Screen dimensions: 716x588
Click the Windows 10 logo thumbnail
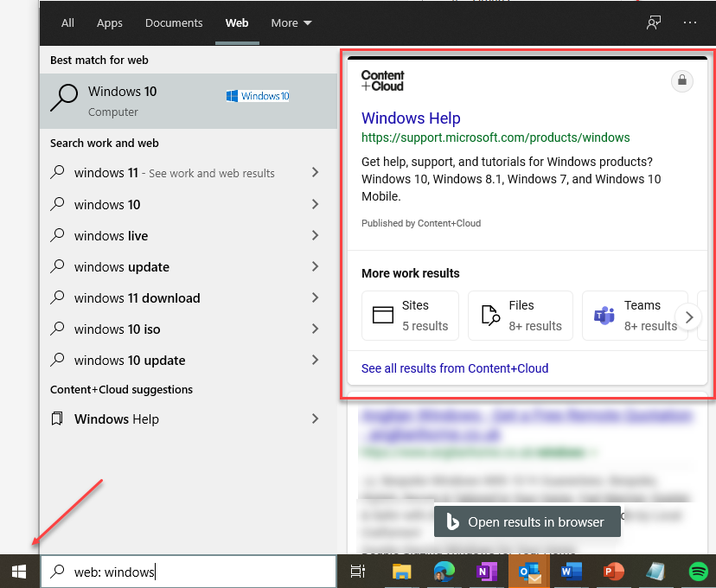[x=258, y=96]
